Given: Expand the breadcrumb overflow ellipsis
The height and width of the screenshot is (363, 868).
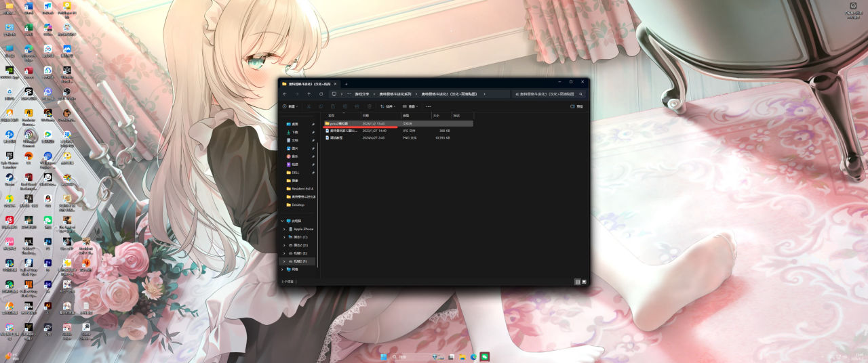Looking at the screenshot, I should [x=349, y=94].
